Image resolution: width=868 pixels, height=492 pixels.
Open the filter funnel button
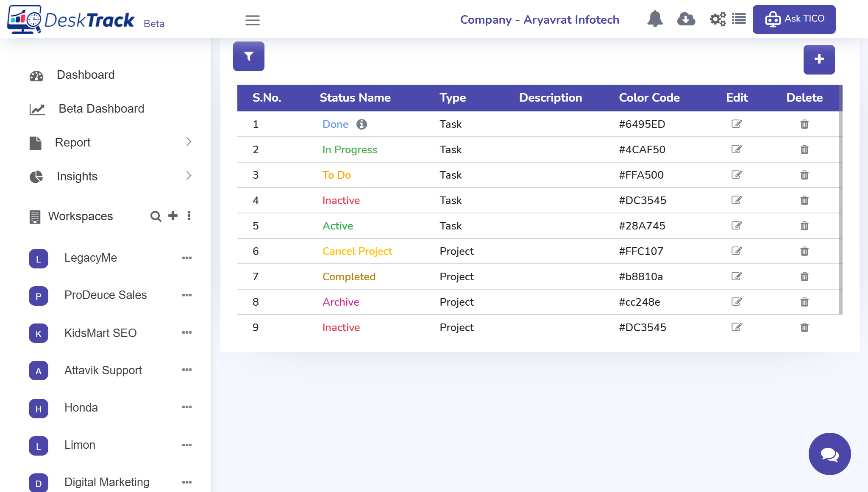coord(249,56)
